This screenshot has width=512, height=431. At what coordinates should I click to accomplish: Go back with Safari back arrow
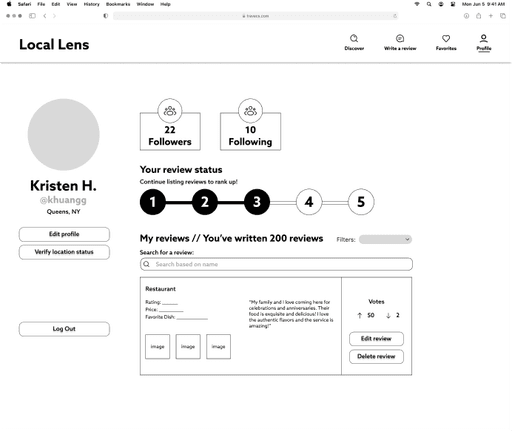(45, 16)
